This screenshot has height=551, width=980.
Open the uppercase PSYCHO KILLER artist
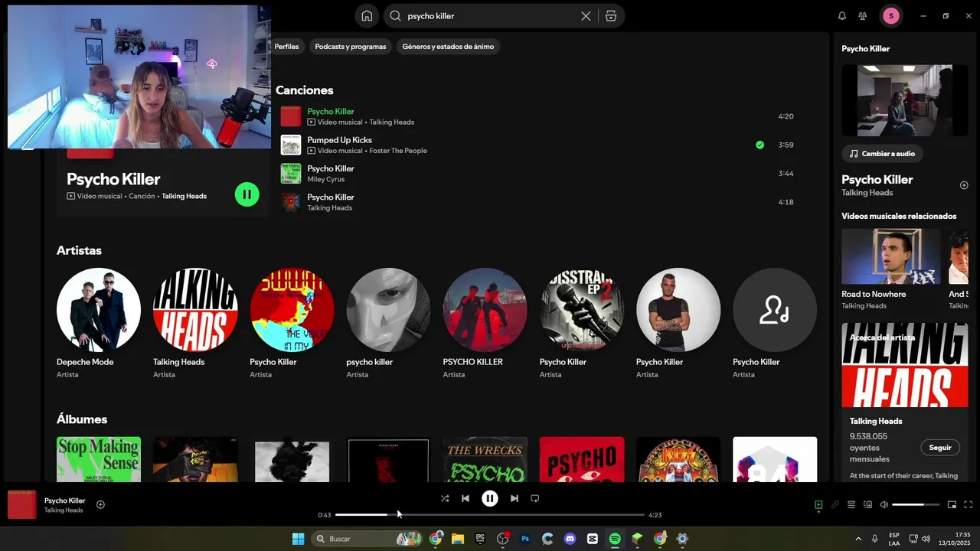click(x=485, y=323)
